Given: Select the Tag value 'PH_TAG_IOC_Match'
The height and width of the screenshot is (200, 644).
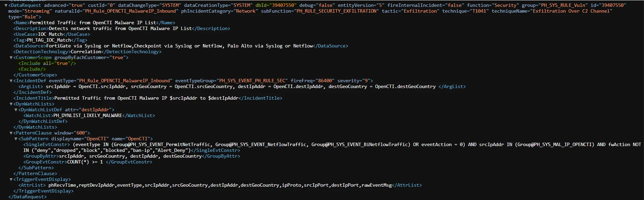Looking at the screenshot, I should pyautogui.click(x=49, y=40).
